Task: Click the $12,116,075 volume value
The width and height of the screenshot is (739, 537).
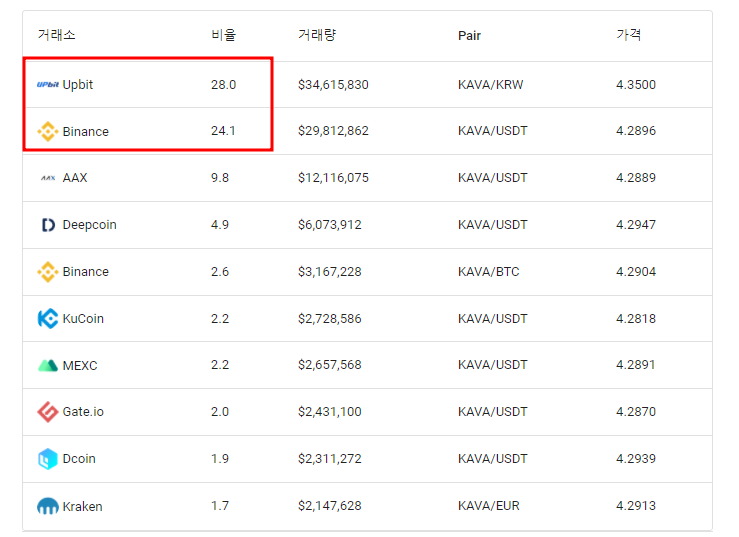Action: click(x=333, y=178)
